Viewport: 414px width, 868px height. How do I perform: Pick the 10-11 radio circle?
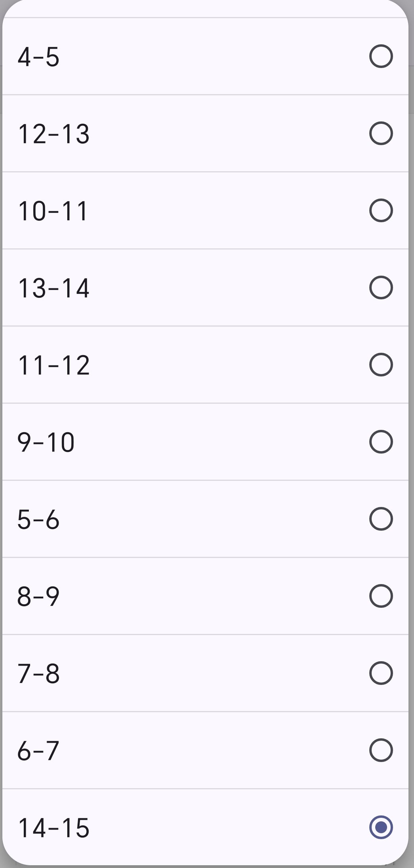pos(381,210)
